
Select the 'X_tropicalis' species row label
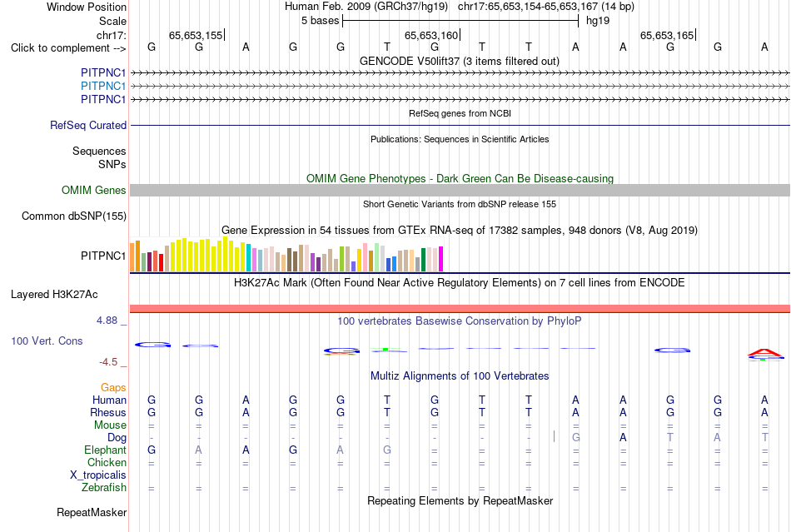(x=98, y=475)
